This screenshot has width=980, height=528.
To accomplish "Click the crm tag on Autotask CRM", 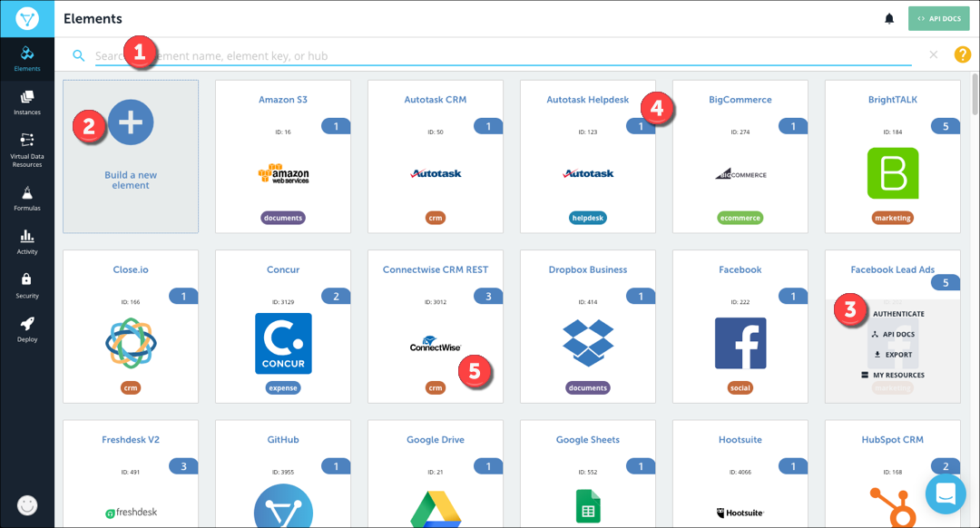I will pos(436,218).
